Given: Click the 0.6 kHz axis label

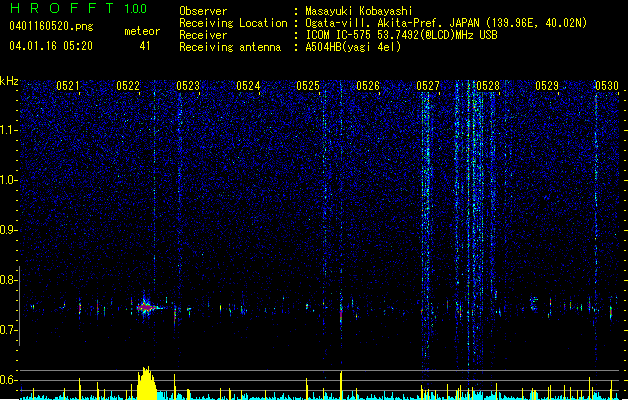Looking at the screenshot, I should coord(8,380).
